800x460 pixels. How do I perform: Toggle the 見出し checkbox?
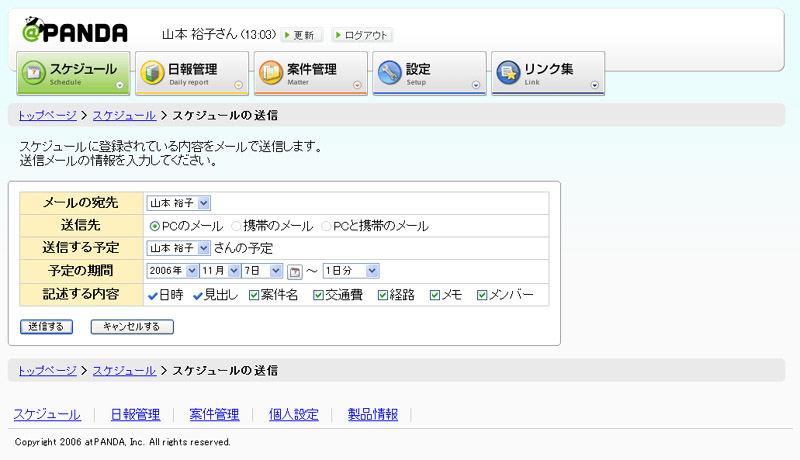198,295
